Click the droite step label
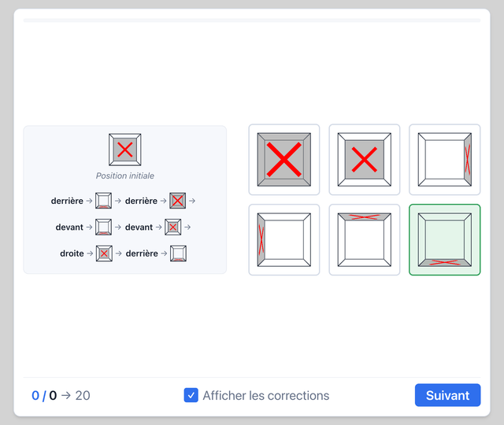This screenshot has height=425, width=504. pyautogui.click(x=72, y=253)
